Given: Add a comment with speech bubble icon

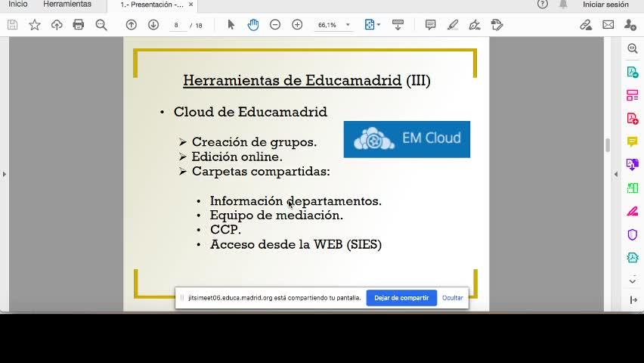Looking at the screenshot, I should [430, 25].
